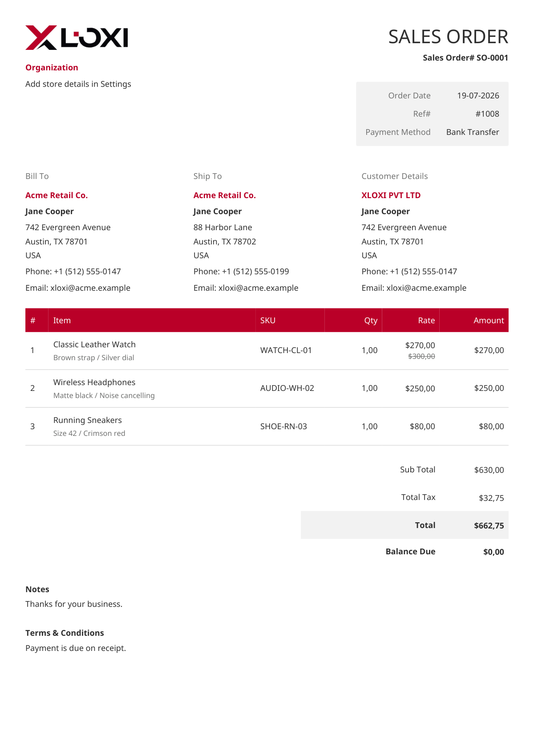Click the struck-through $300,00 rate
The image size is (534, 756).
(421, 356)
